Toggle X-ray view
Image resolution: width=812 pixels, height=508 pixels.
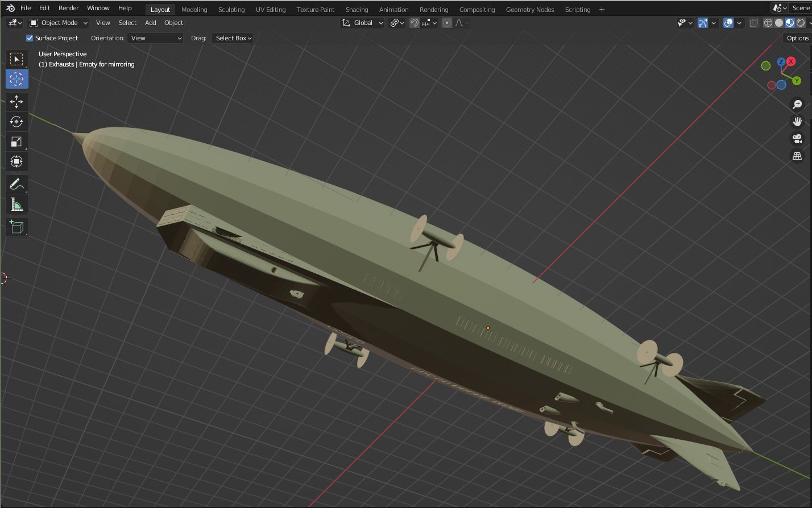[x=753, y=23]
